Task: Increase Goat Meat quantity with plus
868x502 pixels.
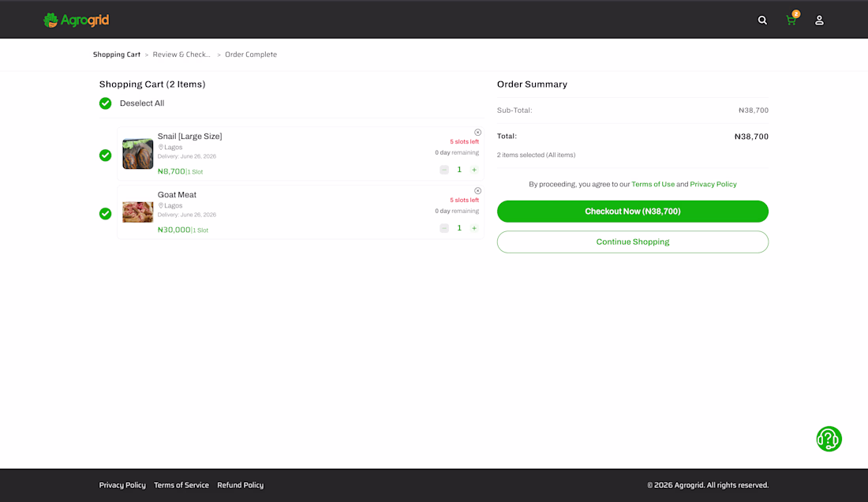Action: coord(474,228)
